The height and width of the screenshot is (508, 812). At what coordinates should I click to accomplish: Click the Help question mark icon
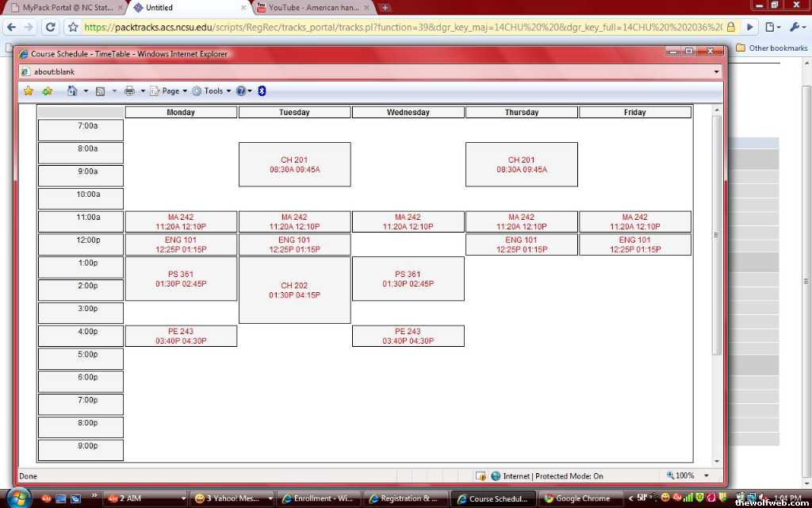241,91
